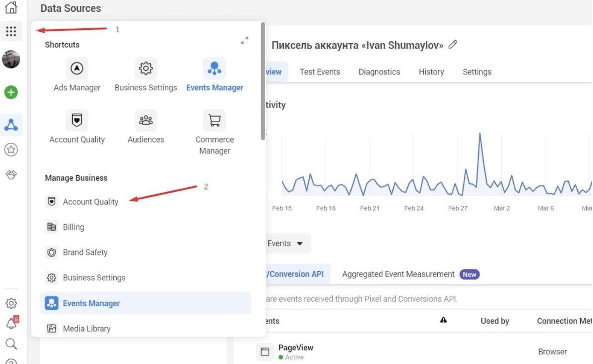
Task: Open notifications bell with badge
Action: click(11, 323)
